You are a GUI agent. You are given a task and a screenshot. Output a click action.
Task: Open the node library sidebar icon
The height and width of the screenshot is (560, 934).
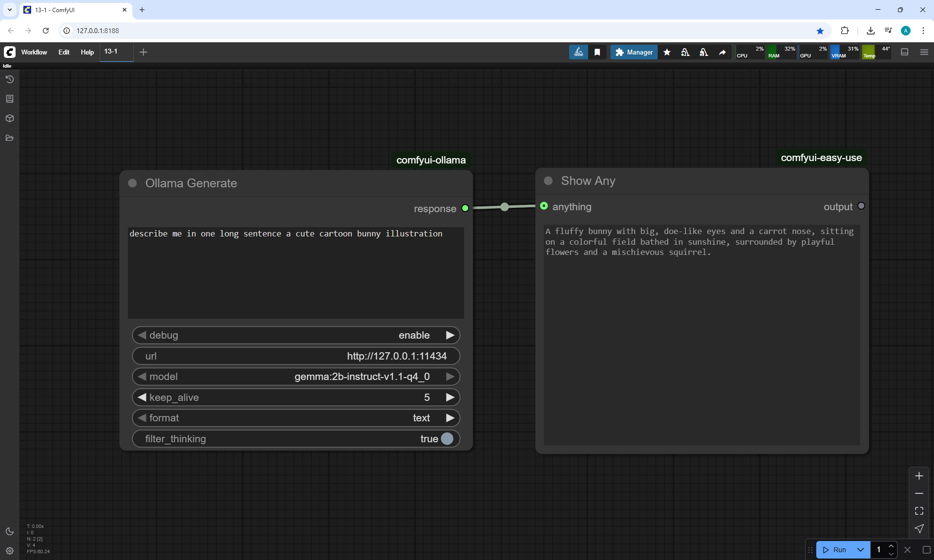pyautogui.click(x=10, y=99)
